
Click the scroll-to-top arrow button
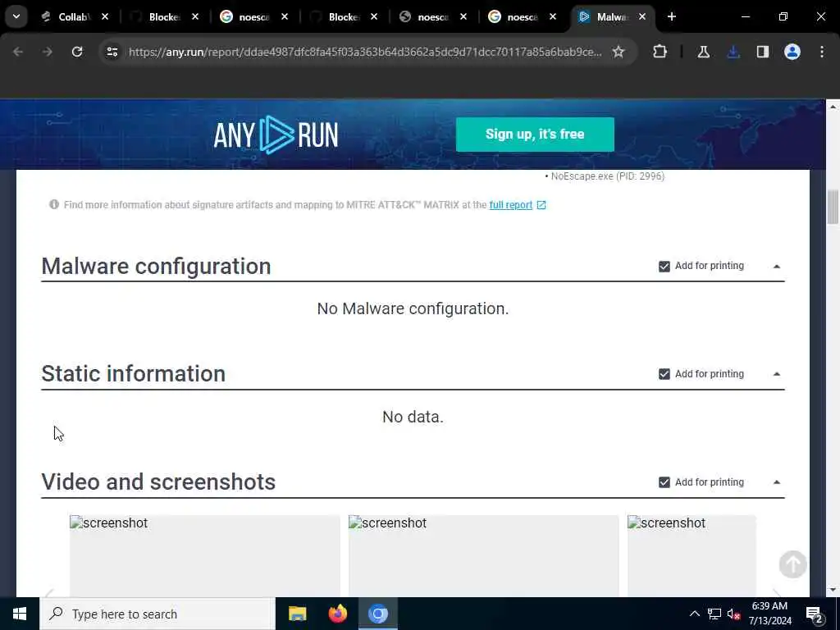pos(793,564)
